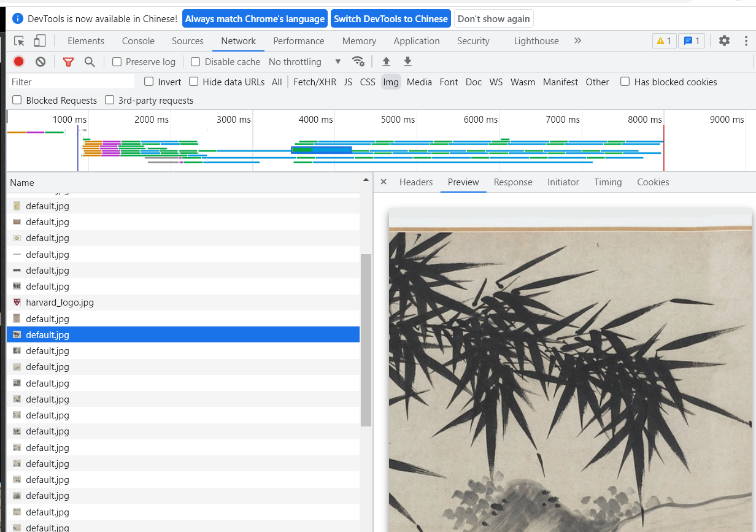Screen dimensions: 756x532
Task: Expand more DevTools tabs chevron
Action: tap(577, 41)
